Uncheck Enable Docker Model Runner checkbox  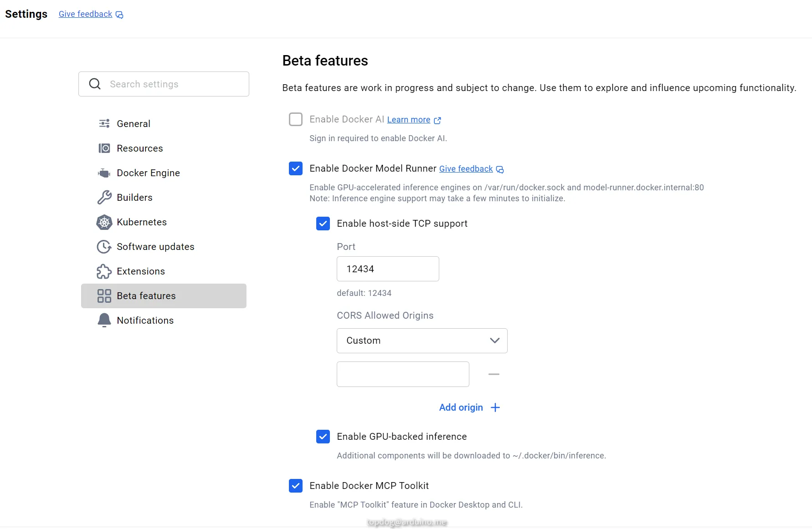296,168
